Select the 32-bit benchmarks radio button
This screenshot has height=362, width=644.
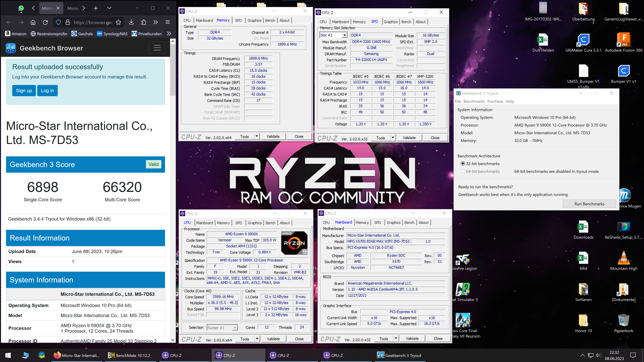(x=463, y=164)
